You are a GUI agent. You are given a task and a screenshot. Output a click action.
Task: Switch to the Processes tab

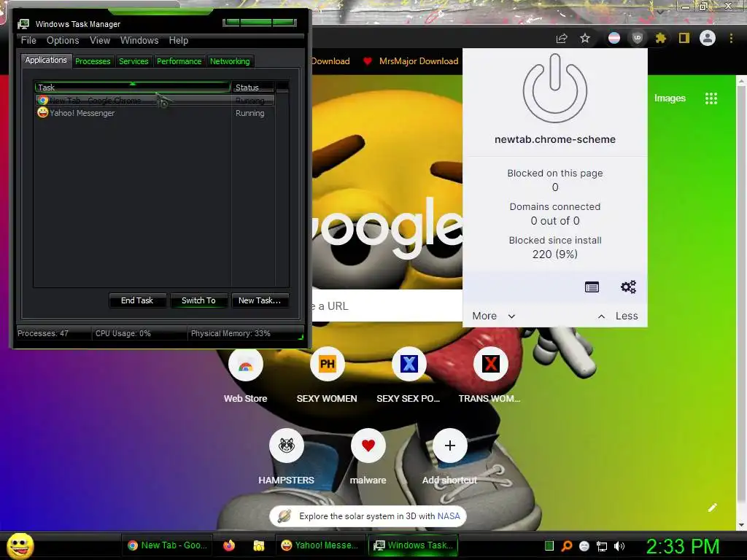click(93, 61)
